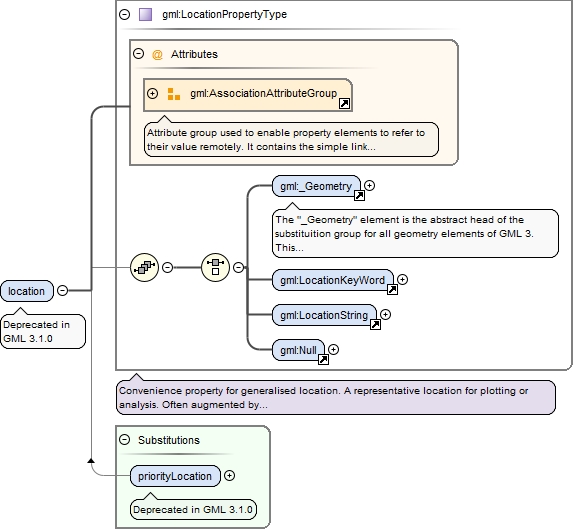Select the priorityLocation element
The height and width of the screenshot is (530, 574).
175,476
